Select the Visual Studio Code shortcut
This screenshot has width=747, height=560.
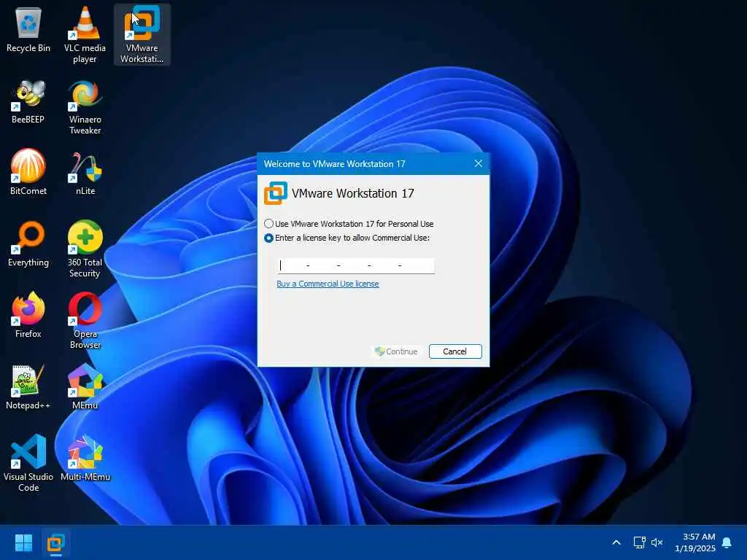point(28,463)
